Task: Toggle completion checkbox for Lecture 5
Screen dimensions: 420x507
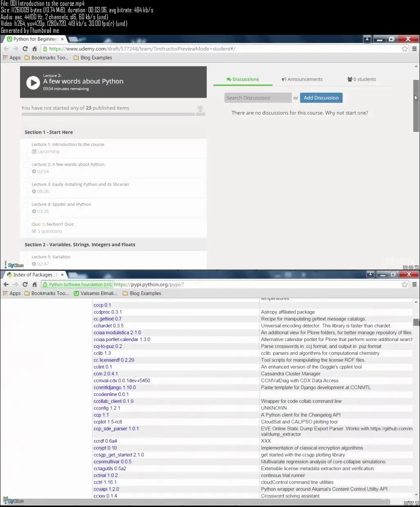Action: (x=26, y=257)
